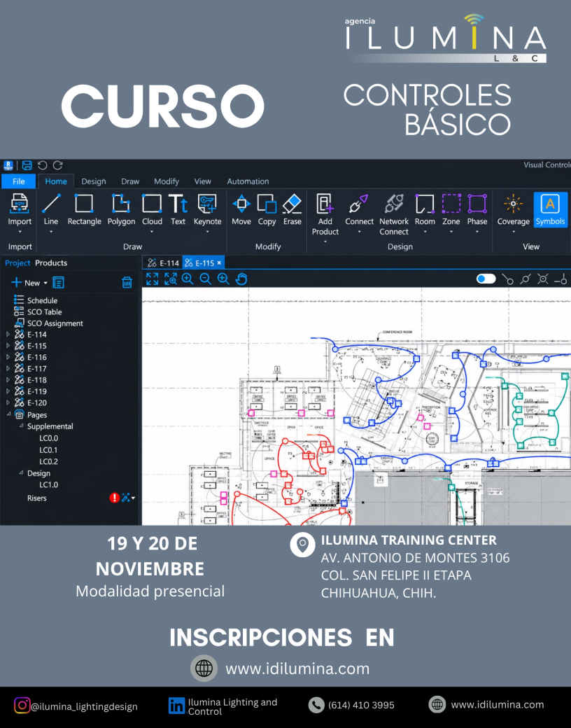Select the Move tool
571x728 pixels.
(241, 210)
